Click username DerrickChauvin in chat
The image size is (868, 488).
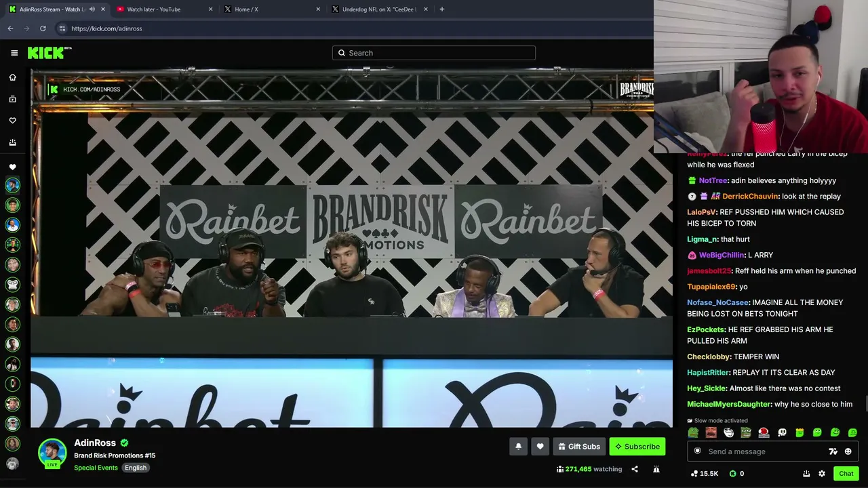[x=750, y=197]
